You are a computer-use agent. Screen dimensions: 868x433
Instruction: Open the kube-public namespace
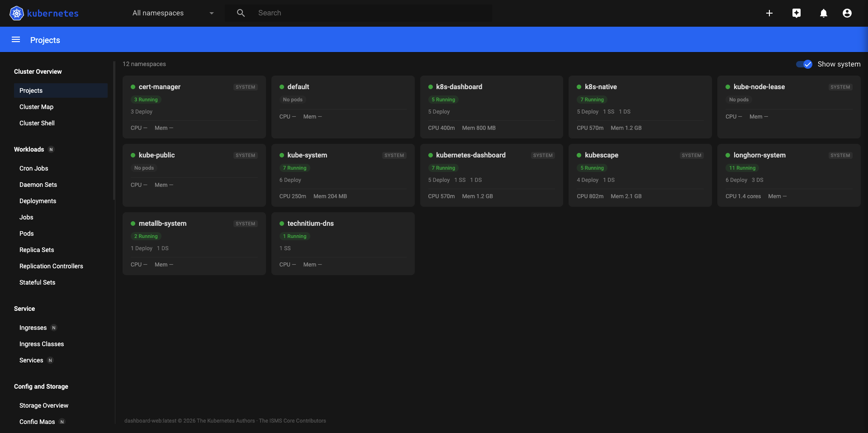[194, 175]
